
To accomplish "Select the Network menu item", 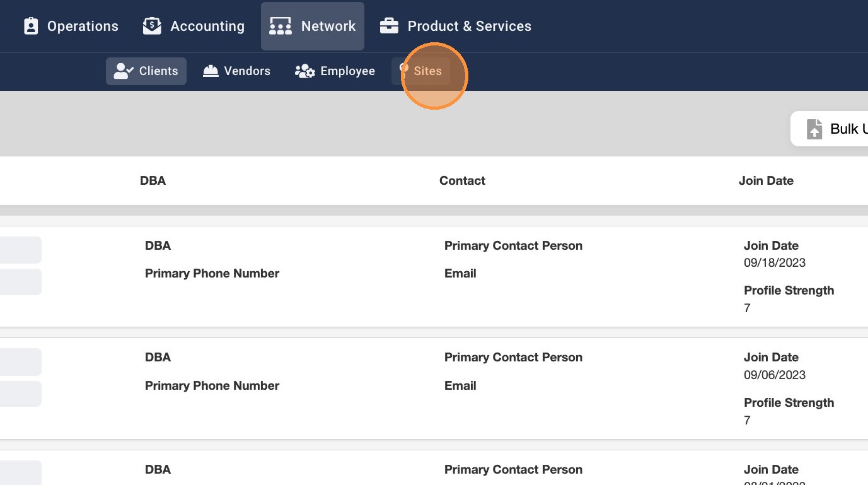I will [328, 26].
